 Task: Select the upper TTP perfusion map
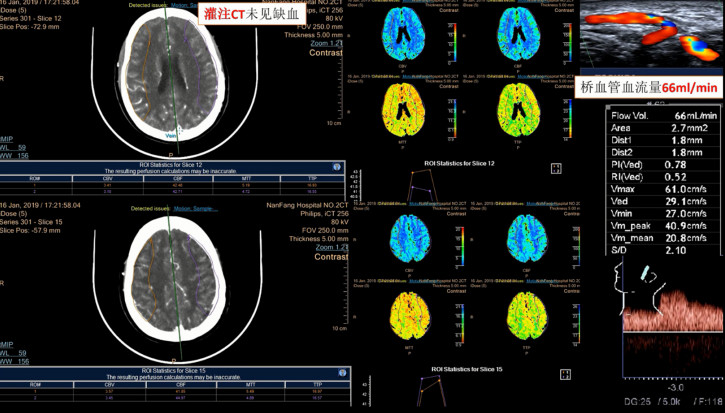(519, 110)
